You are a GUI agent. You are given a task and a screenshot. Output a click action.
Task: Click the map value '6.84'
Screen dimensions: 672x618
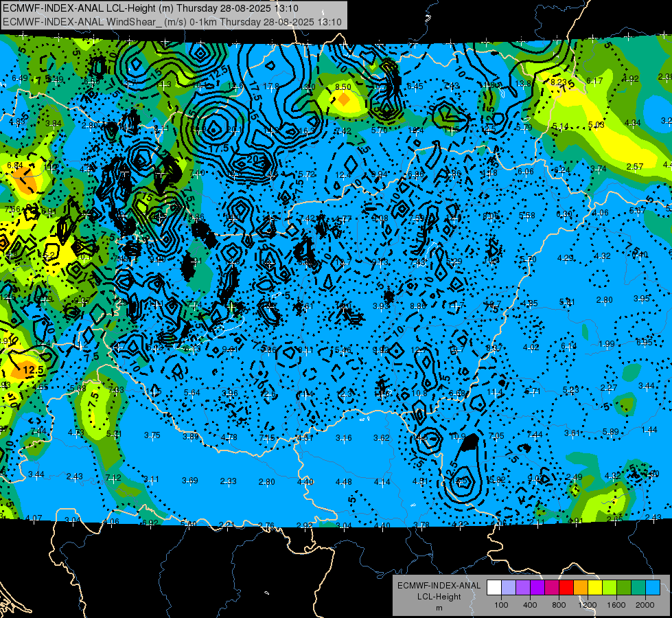15,165
